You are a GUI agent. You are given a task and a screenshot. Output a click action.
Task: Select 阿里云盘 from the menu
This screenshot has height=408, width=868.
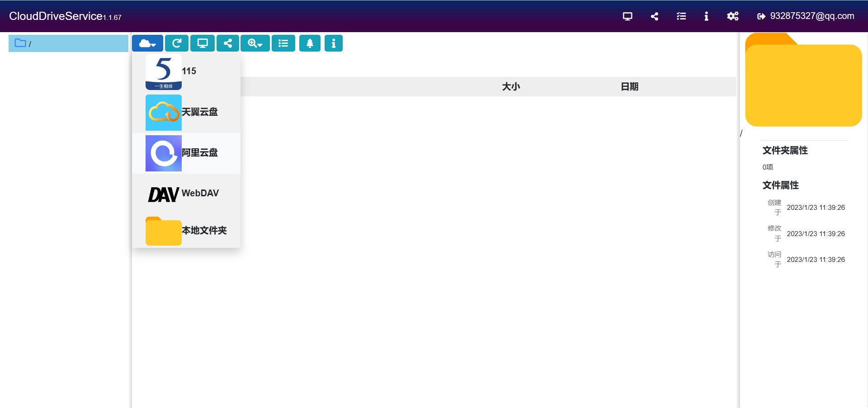click(x=186, y=153)
